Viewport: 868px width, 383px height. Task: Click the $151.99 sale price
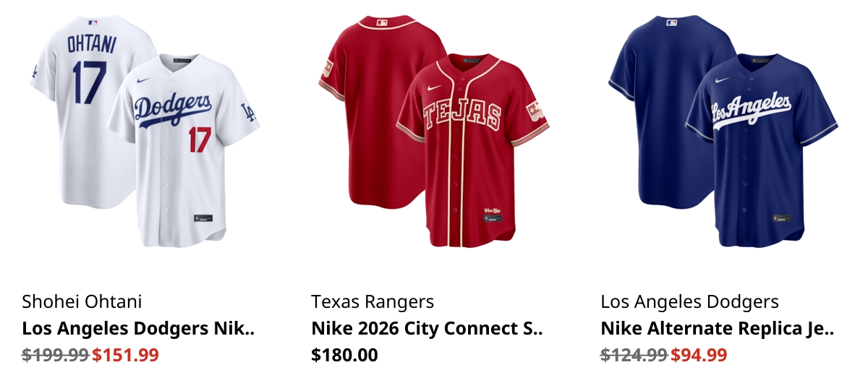(125, 355)
